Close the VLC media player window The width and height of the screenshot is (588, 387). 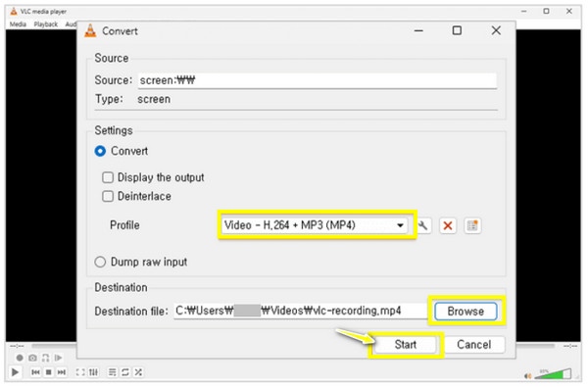[x=569, y=11]
